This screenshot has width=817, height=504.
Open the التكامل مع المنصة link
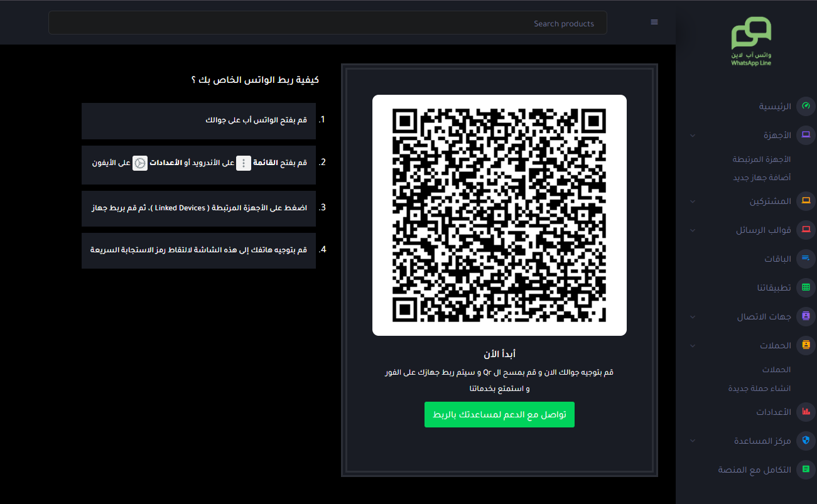click(754, 469)
